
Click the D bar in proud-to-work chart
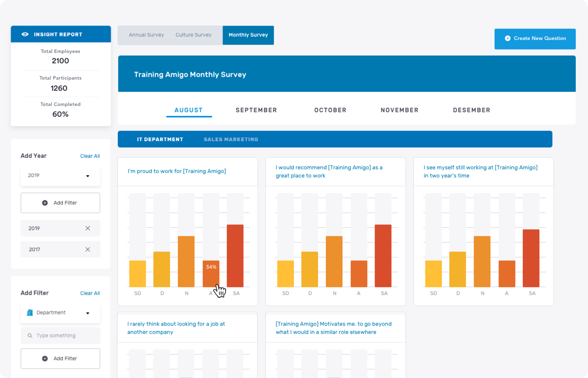[162, 269]
